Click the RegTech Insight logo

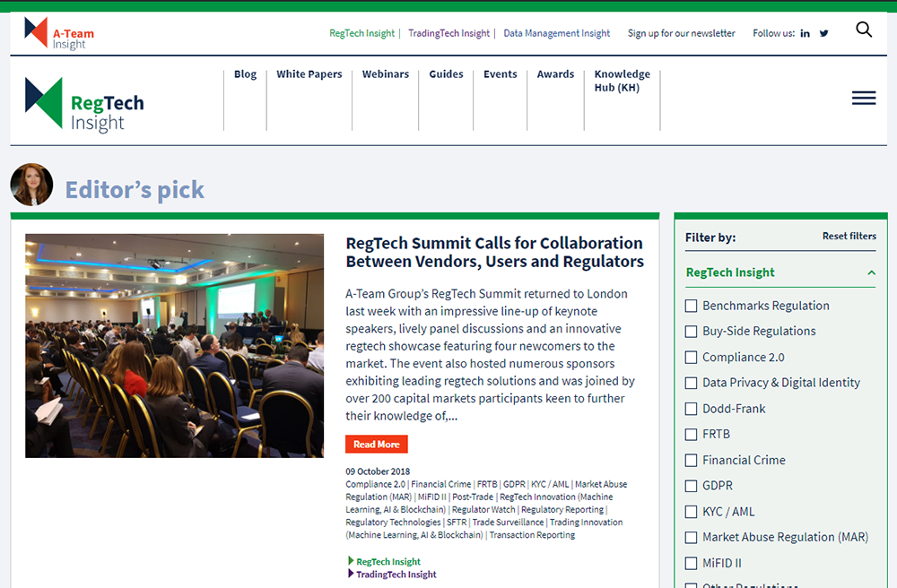[84, 105]
